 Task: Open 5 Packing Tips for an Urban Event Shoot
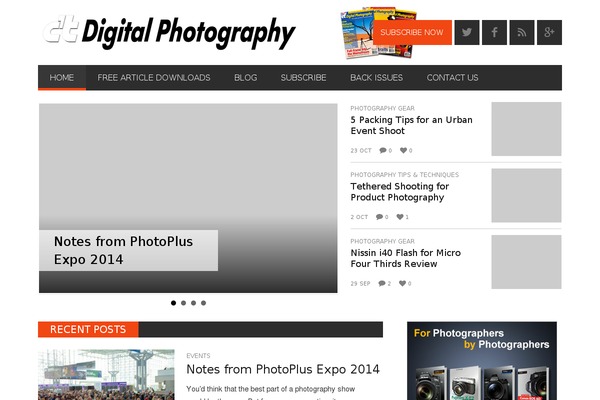point(411,125)
